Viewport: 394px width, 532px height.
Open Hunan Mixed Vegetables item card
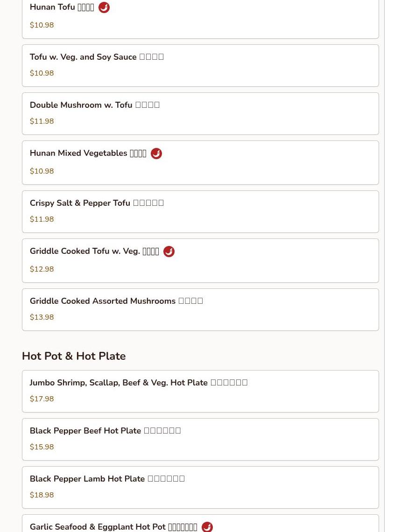(200, 162)
